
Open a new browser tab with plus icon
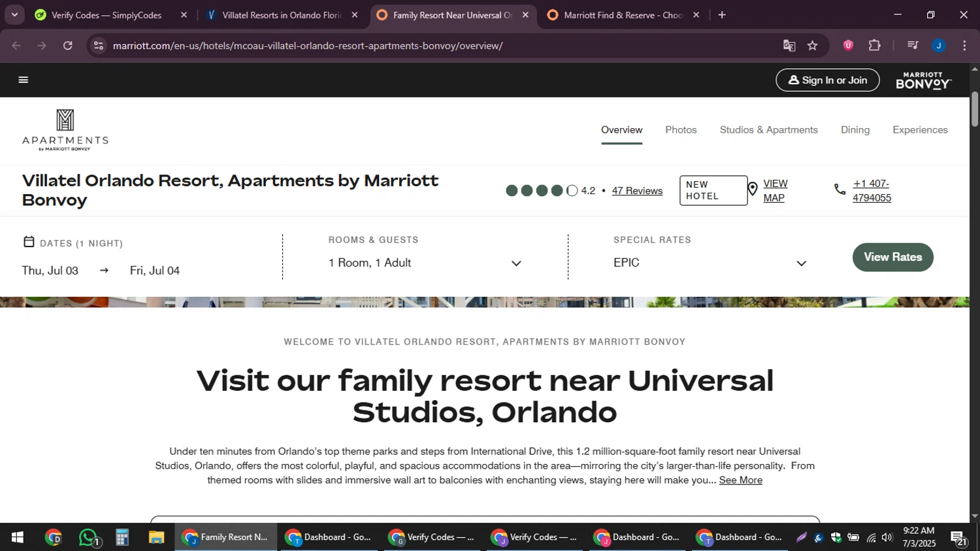(722, 15)
